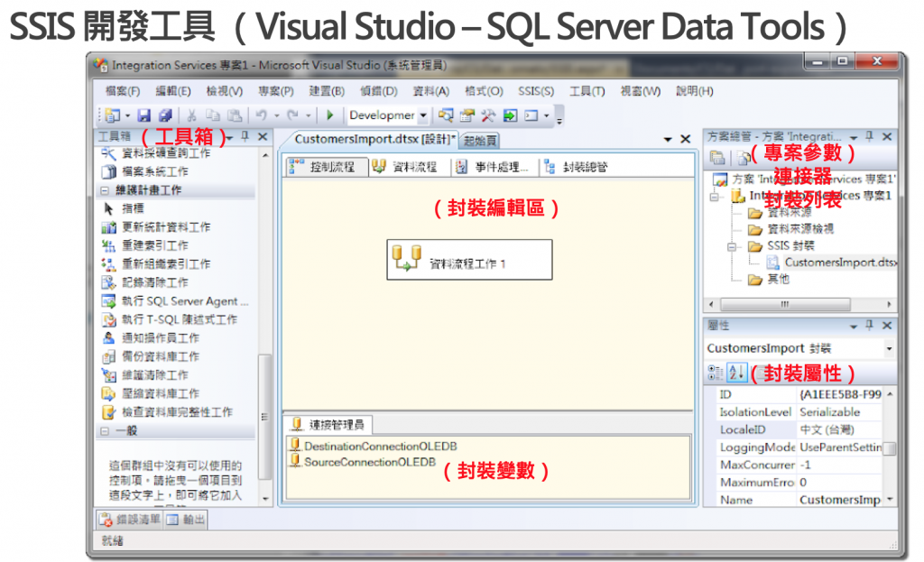Click Solution Explorer properties icon
This screenshot has width=924, height=562.
(717, 157)
